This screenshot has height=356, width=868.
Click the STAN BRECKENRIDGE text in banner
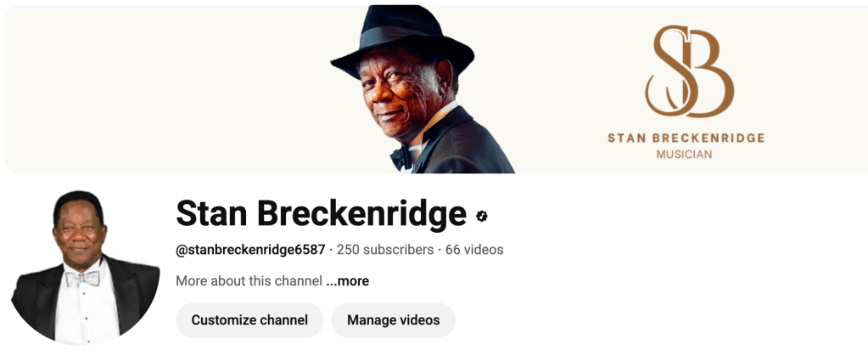click(686, 138)
